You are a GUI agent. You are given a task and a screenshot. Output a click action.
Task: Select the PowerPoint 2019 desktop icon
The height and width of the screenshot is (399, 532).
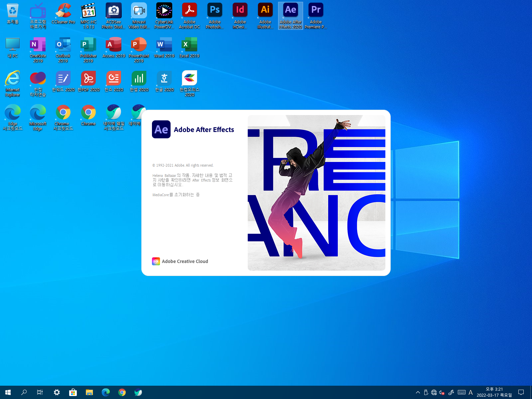pyautogui.click(x=139, y=50)
